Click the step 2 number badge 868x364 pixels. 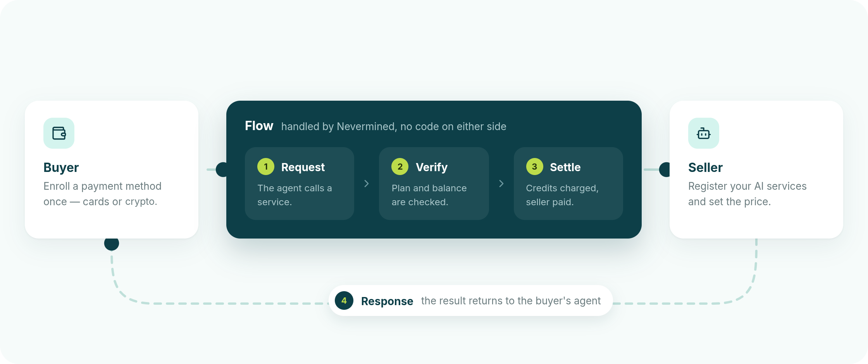point(400,167)
